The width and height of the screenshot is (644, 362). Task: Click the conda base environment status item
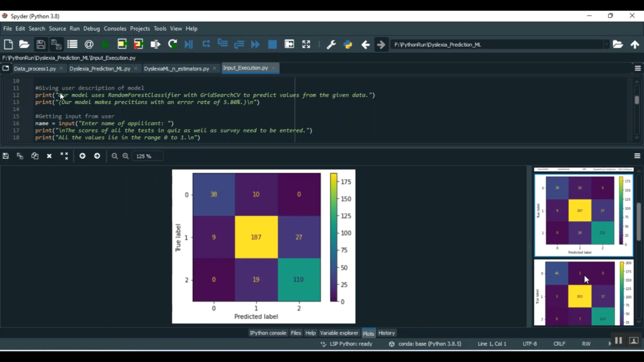pyautogui.click(x=425, y=344)
